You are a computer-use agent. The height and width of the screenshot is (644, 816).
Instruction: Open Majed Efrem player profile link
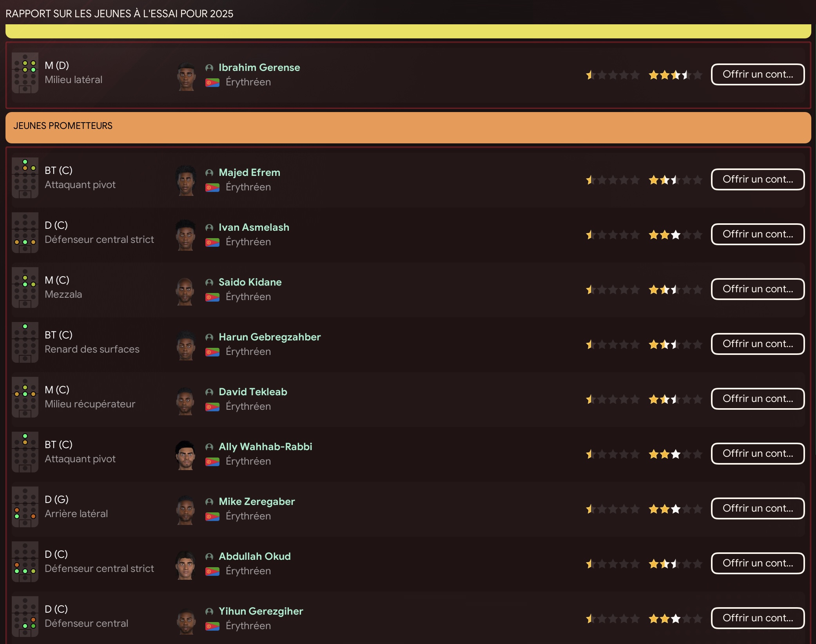click(x=249, y=172)
